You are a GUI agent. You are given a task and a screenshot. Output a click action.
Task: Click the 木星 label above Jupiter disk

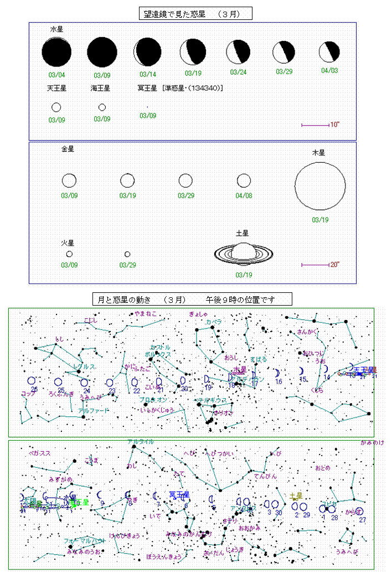(318, 153)
